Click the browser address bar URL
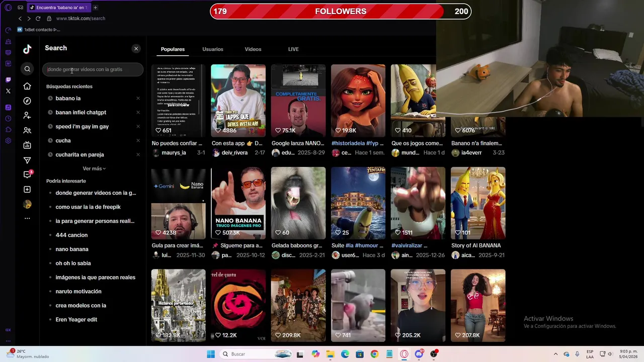 [80, 19]
